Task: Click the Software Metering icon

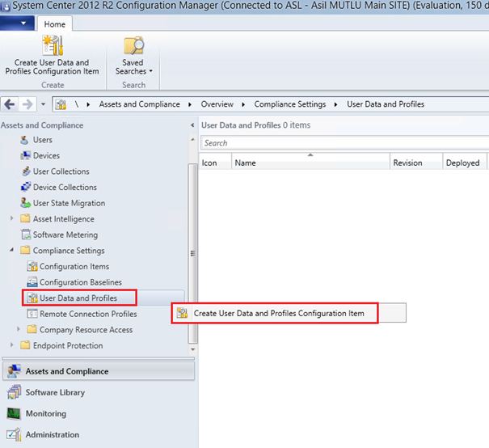Action: point(26,235)
